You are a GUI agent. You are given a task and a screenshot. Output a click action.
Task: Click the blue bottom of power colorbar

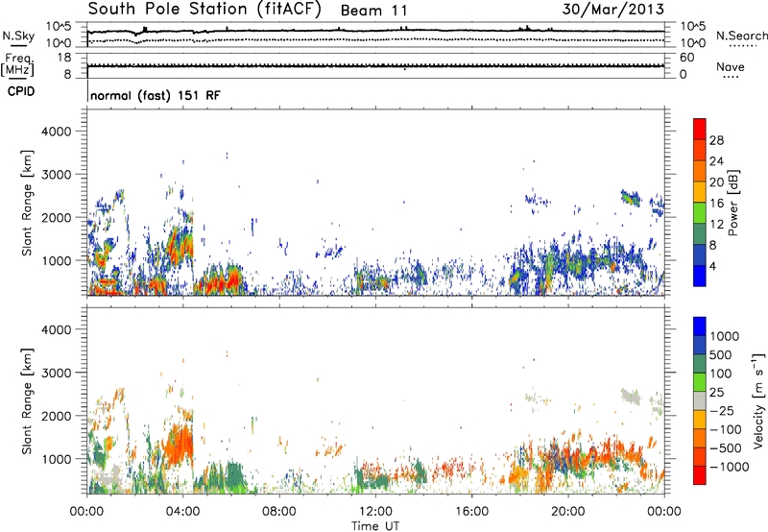coord(700,276)
